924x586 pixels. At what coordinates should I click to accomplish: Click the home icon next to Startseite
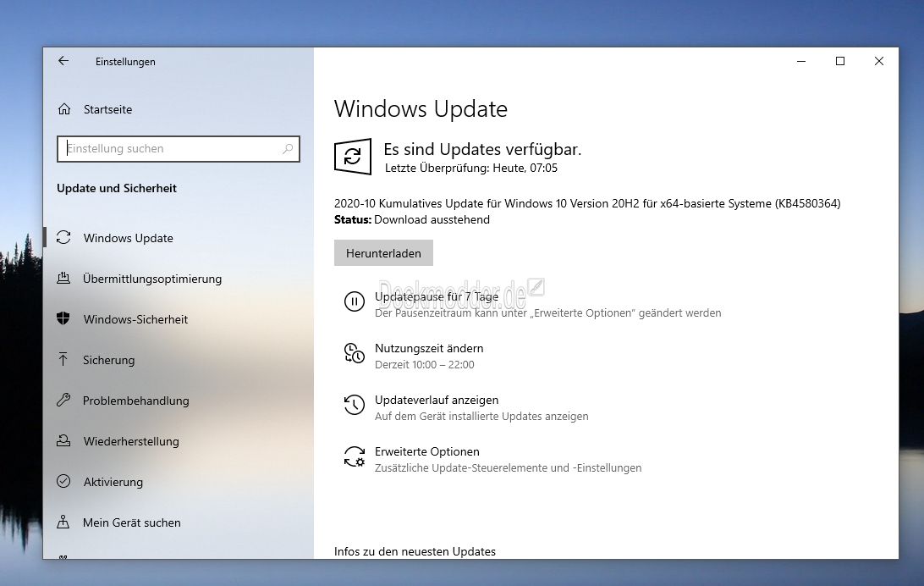tap(64, 109)
